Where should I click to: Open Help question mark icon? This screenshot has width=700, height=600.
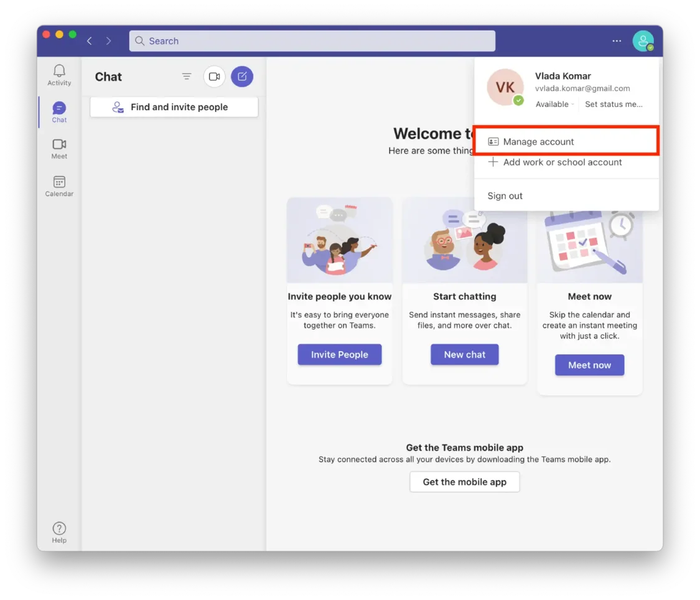click(59, 528)
